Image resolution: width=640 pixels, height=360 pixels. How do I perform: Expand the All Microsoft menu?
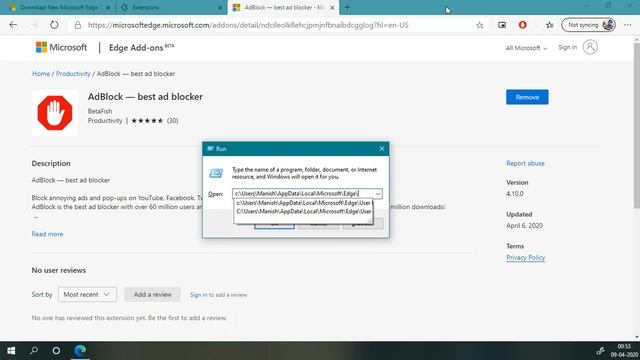(526, 48)
